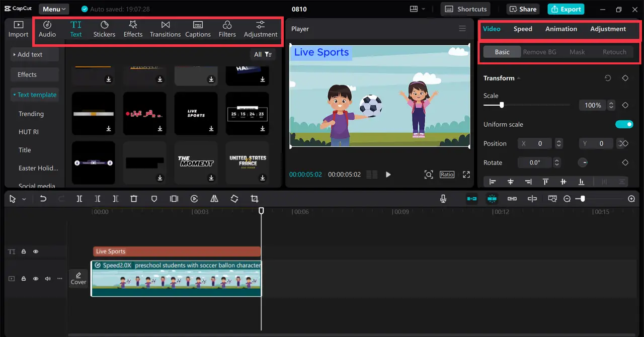Viewport: 644px width, 337px height.
Task: Click the Transitions icon in the media panel
Action: pyautogui.click(x=165, y=28)
